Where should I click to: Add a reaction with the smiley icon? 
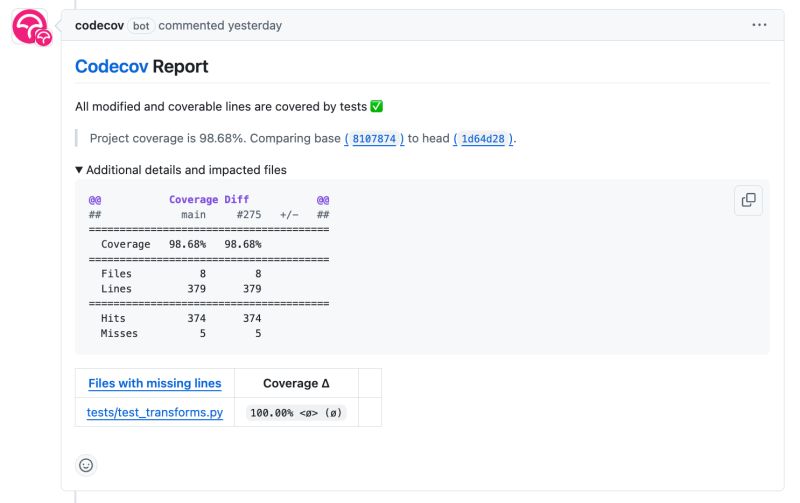click(86, 465)
